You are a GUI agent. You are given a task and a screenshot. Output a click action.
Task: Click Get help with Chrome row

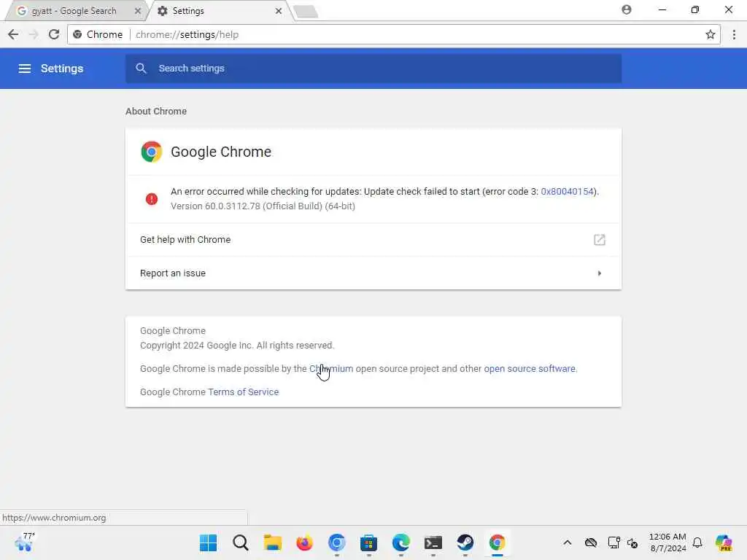(373, 239)
